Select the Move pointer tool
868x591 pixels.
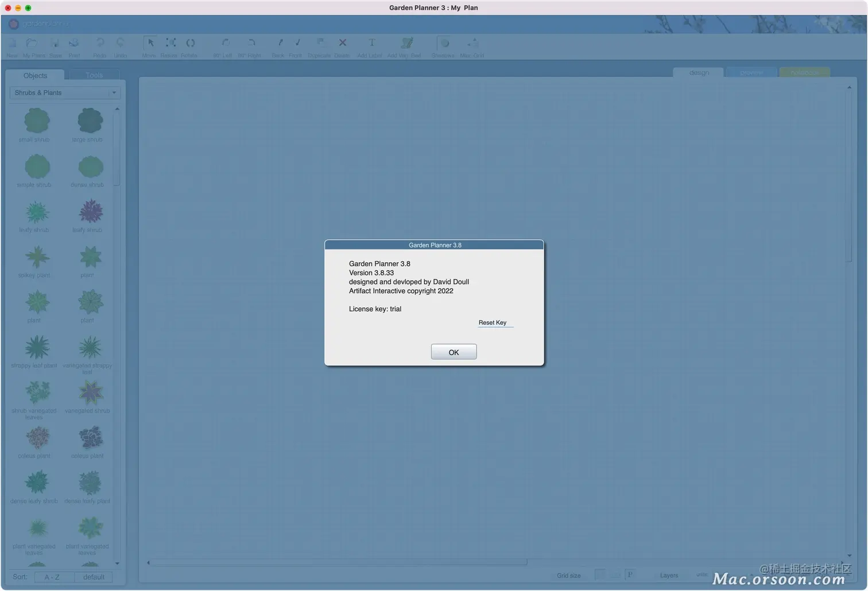tap(150, 43)
